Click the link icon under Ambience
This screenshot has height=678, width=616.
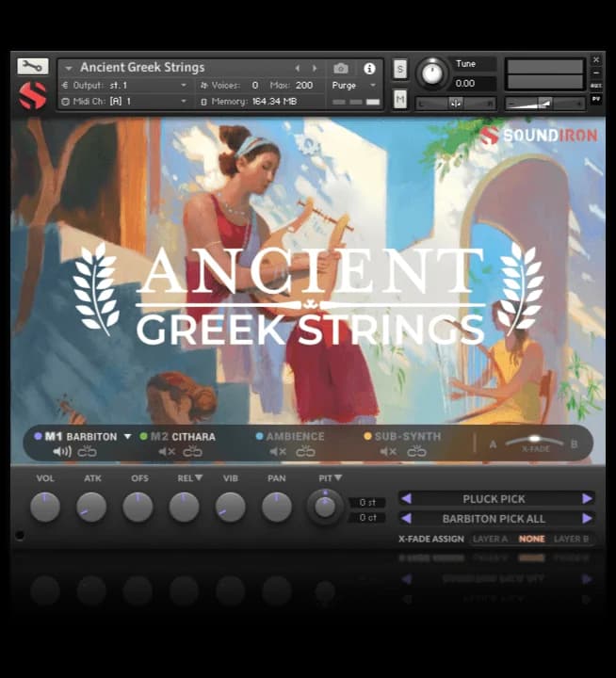pos(305,452)
